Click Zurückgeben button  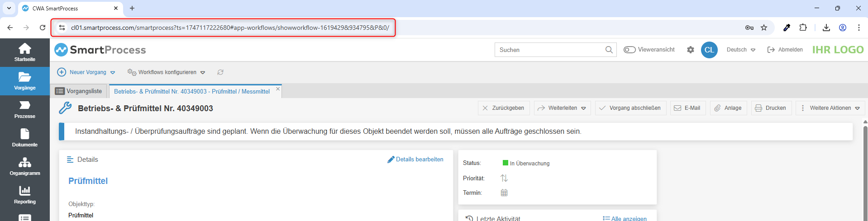[x=504, y=108]
